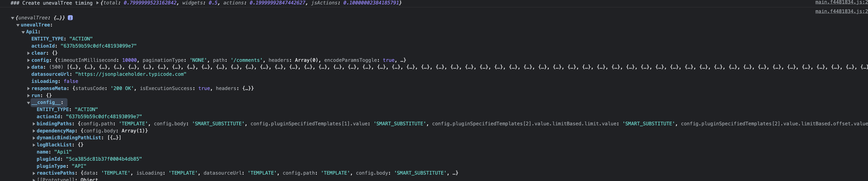Click the info icon beside {unevalTree: {…}}
The width and height of the screenshot is (868, 181).
click(x=70, y=18)
